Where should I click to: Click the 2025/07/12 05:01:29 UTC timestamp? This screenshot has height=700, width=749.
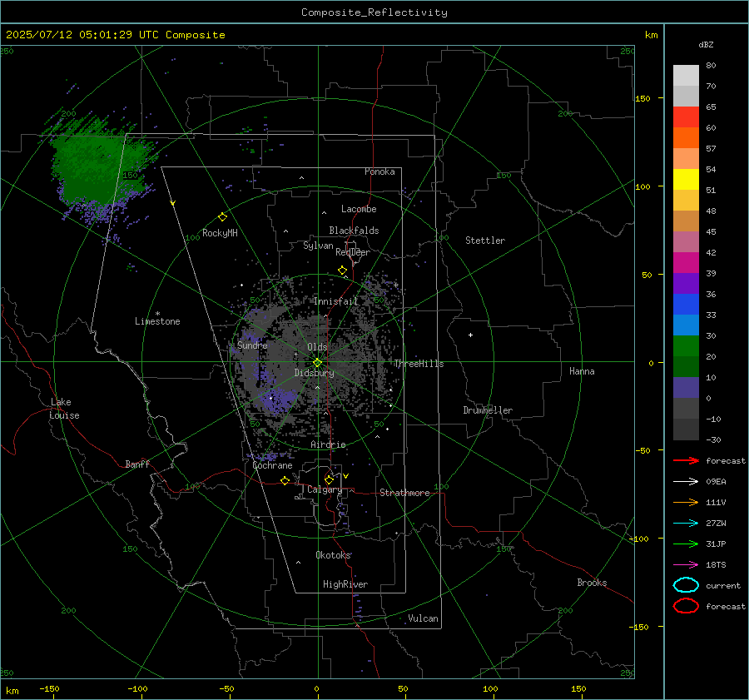(x=115, y=35)
